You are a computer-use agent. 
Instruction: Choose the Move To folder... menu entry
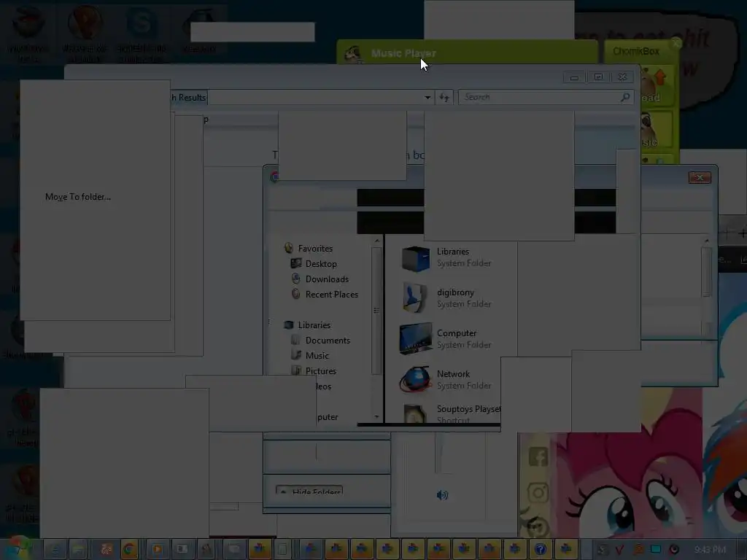(77, 197)
